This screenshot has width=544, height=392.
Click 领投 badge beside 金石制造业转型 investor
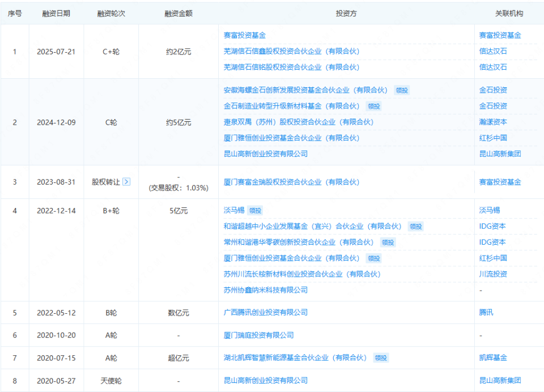[x=374, y=106]
